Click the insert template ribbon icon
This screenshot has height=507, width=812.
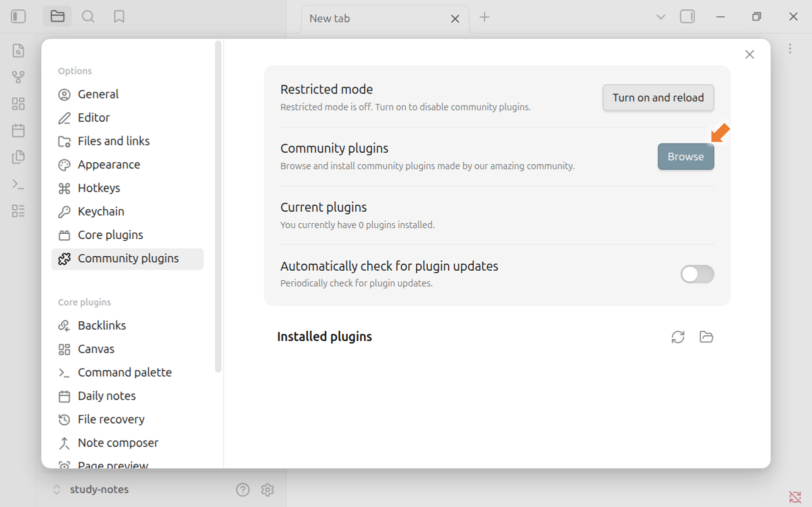tap(18, 157)
